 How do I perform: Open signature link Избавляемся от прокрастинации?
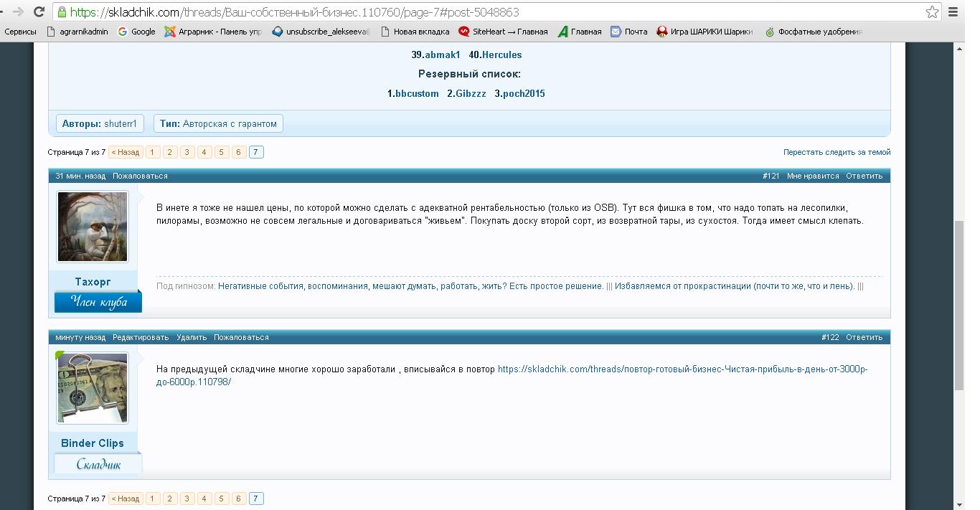pyautogui.click(x=735, y=286)
